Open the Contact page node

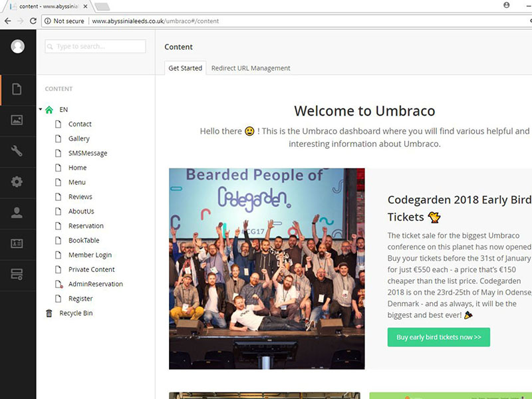click(x=80, y=124)
